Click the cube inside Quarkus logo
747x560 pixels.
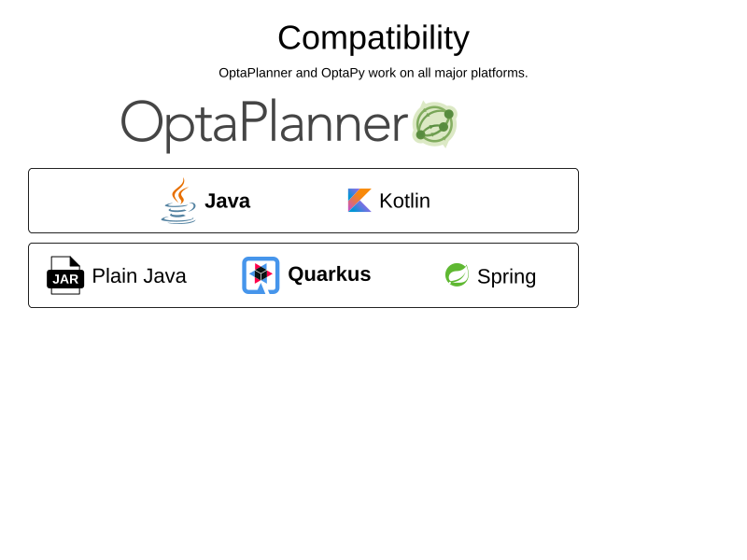pyautogui.click(x=261, y=273)
